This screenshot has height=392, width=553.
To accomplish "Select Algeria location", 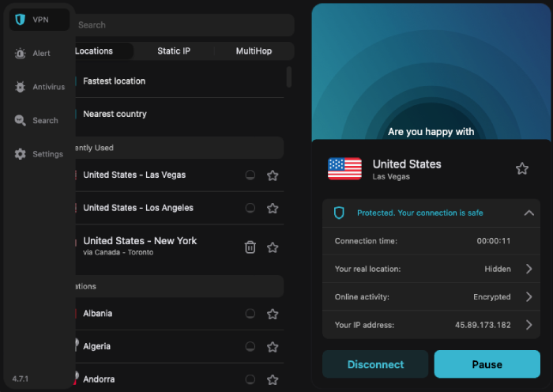I will [179, 346].
